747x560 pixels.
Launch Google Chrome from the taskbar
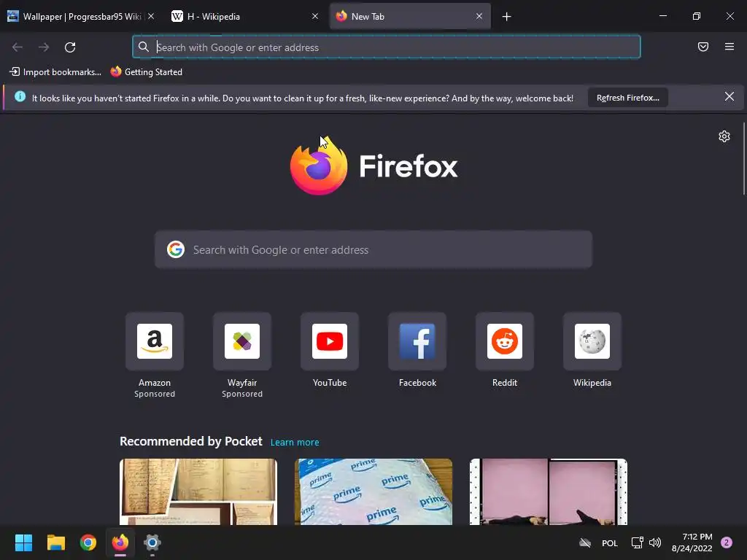[x=88, y=542]
